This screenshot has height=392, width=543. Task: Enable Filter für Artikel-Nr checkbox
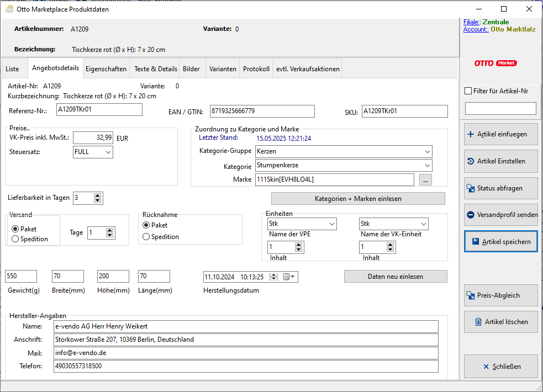468,91
